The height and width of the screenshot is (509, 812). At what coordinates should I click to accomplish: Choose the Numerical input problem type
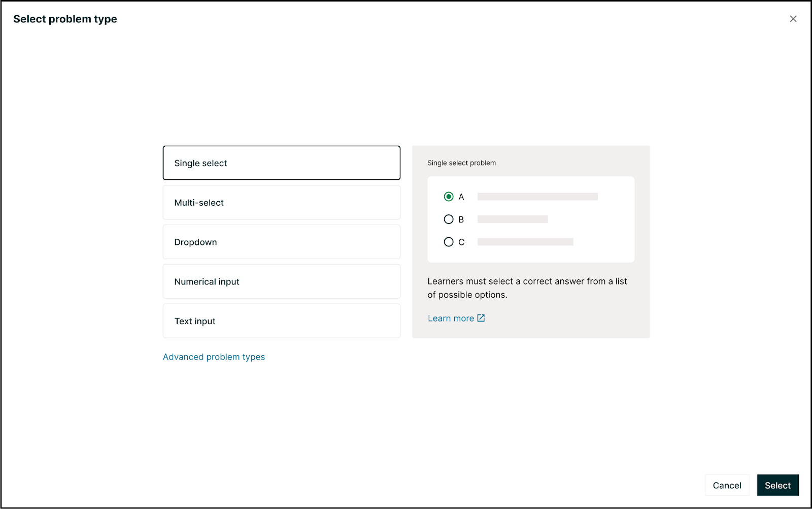point(281,281)
